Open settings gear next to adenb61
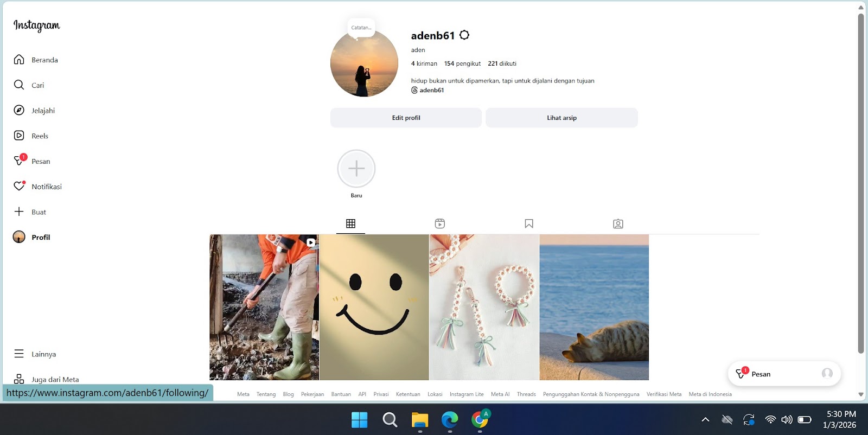 (x=464, y=35)
